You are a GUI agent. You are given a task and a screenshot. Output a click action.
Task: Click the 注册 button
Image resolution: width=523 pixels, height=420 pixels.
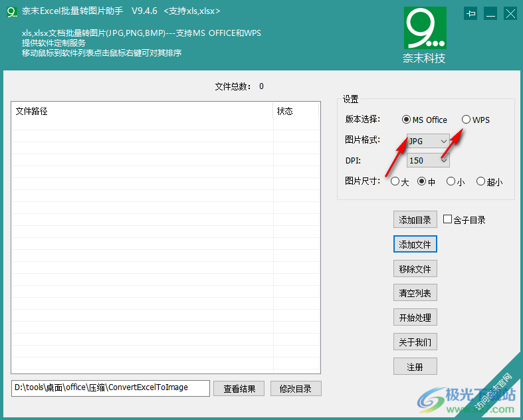tap(415, 367)
